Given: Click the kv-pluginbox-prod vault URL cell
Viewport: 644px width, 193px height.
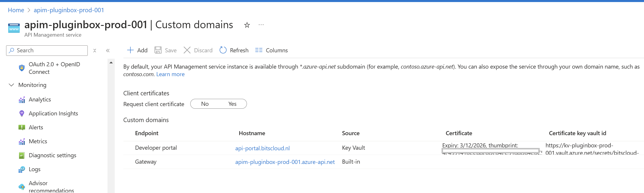Looking at the screenshot, I should click(x=592, y=149).
